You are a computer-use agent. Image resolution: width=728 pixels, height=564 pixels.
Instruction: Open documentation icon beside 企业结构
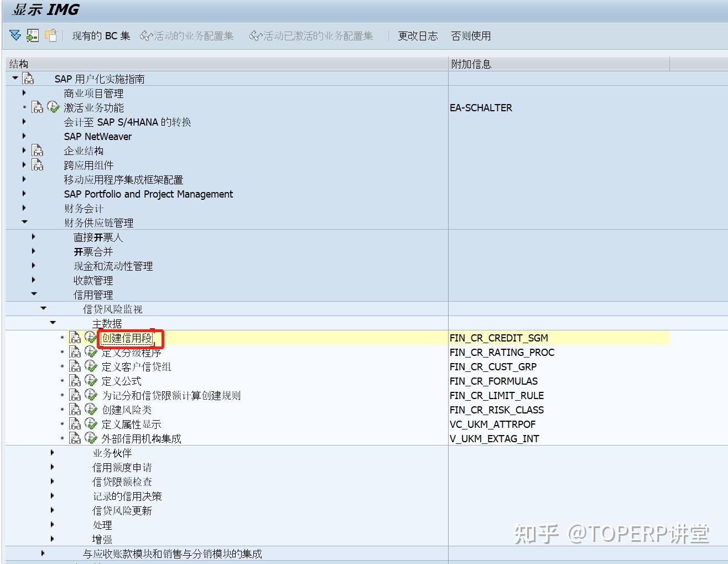(37, 150)
